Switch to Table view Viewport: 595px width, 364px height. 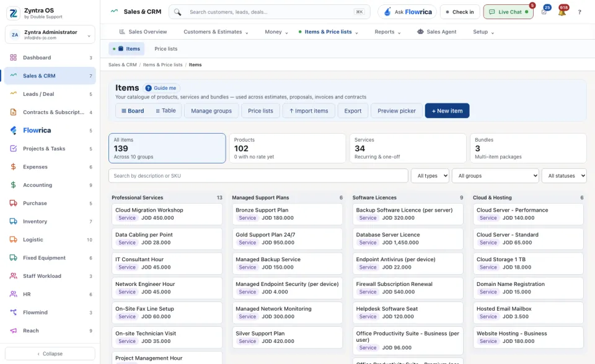(165, 111)
